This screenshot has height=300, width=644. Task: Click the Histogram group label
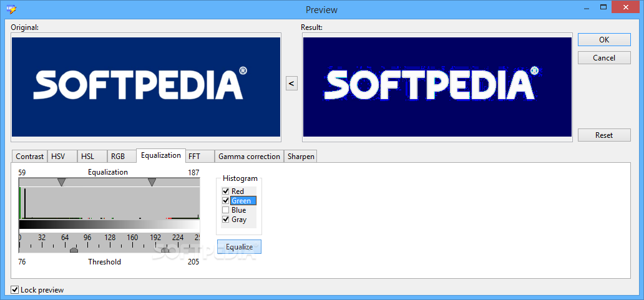(240, 178)
